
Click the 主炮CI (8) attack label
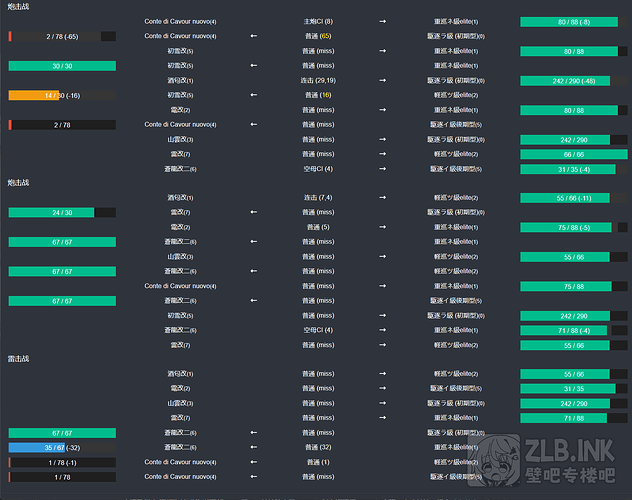pos(318,21)
